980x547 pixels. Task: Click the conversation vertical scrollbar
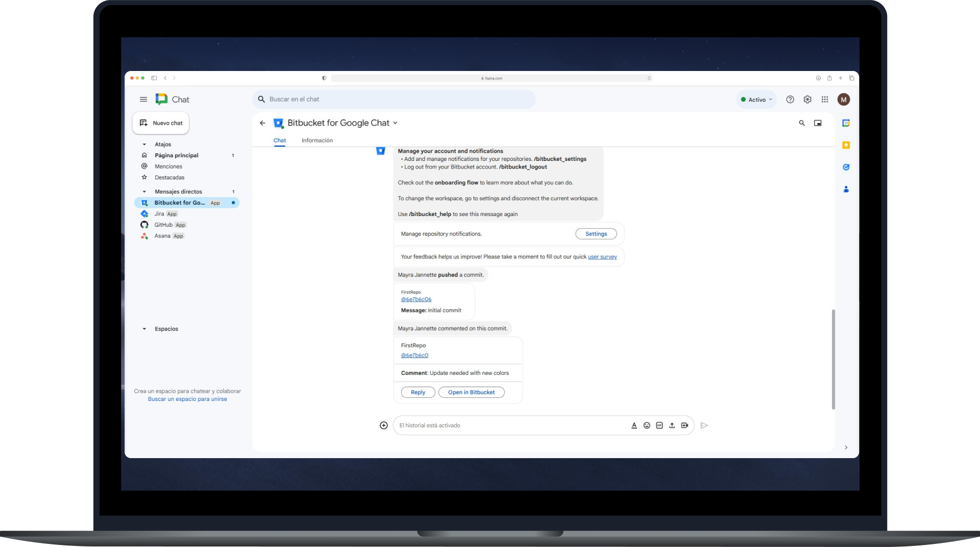834,359
